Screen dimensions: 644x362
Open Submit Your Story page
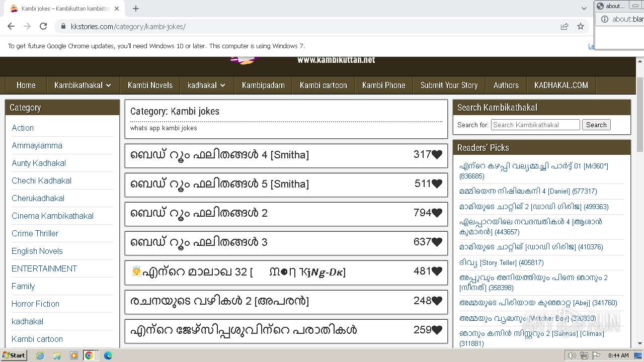pyautogui.click(x=449, y=85)
